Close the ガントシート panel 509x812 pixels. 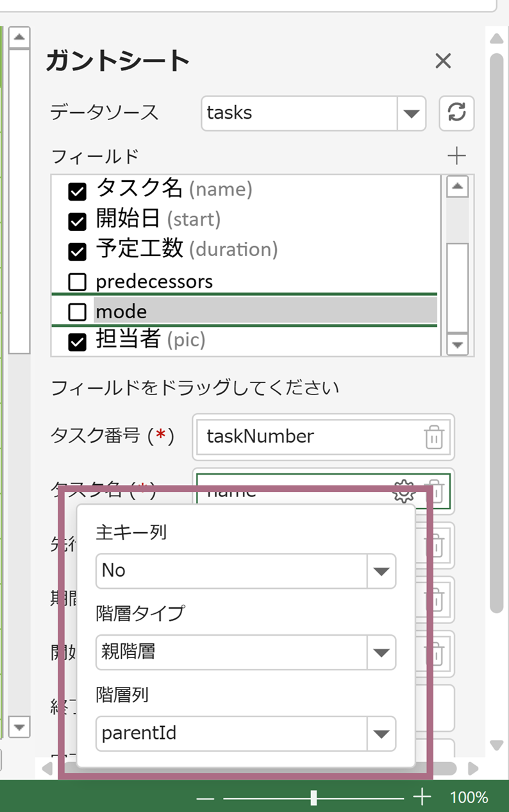[x=443, y=62]
